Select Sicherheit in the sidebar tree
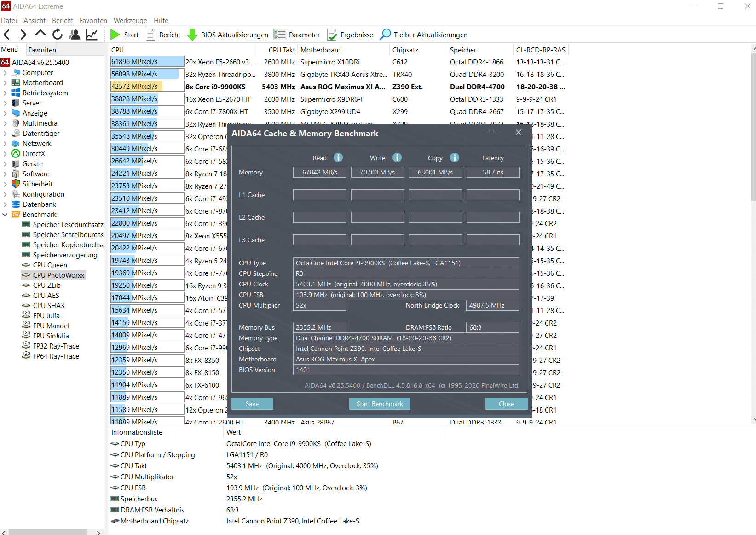This screenshot has height=535, width=756. [x=37, y=184]
